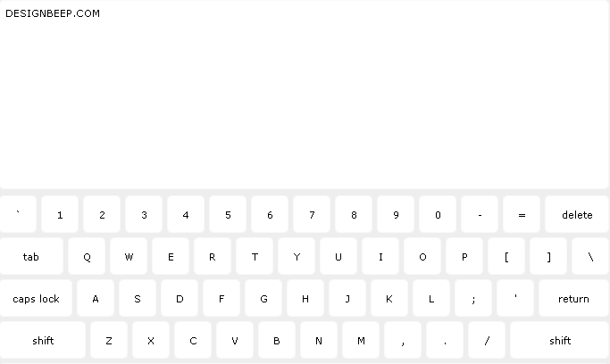Screen dimensions: 610x364
Task: Tap the letter Z key
Action: [x=109, y=340]
